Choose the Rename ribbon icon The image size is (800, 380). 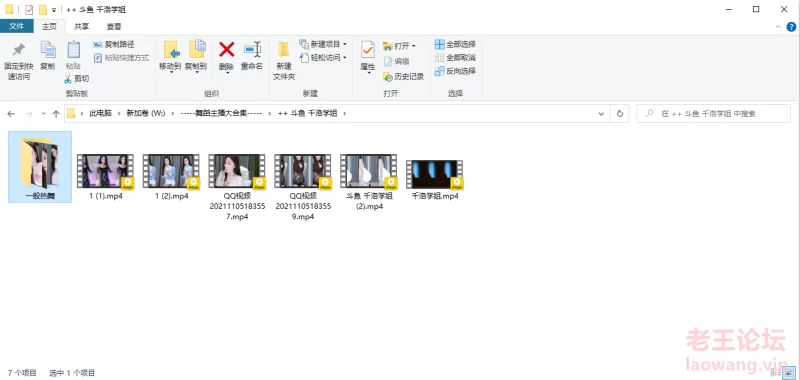[x=252, y=56]
